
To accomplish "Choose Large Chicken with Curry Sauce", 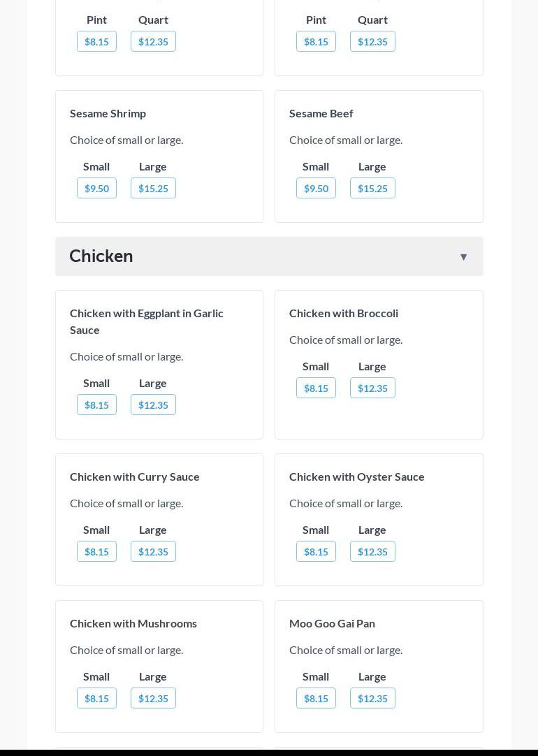I will [x=153, y=552].
